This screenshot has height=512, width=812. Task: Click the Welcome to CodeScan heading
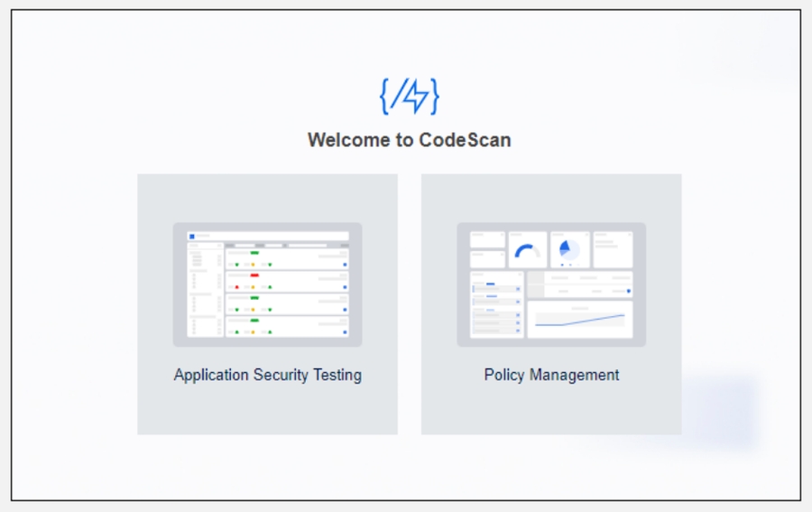(x=409, y=140)
